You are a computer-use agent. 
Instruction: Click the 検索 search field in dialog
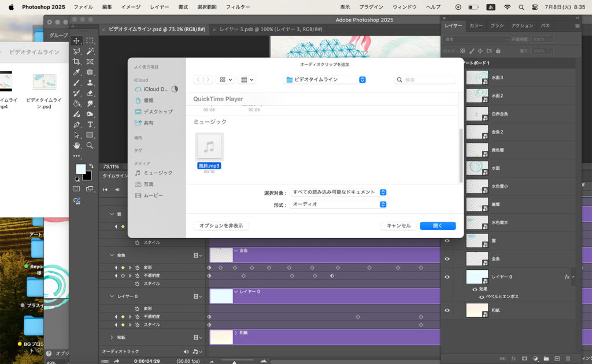[x=424, y=80]
